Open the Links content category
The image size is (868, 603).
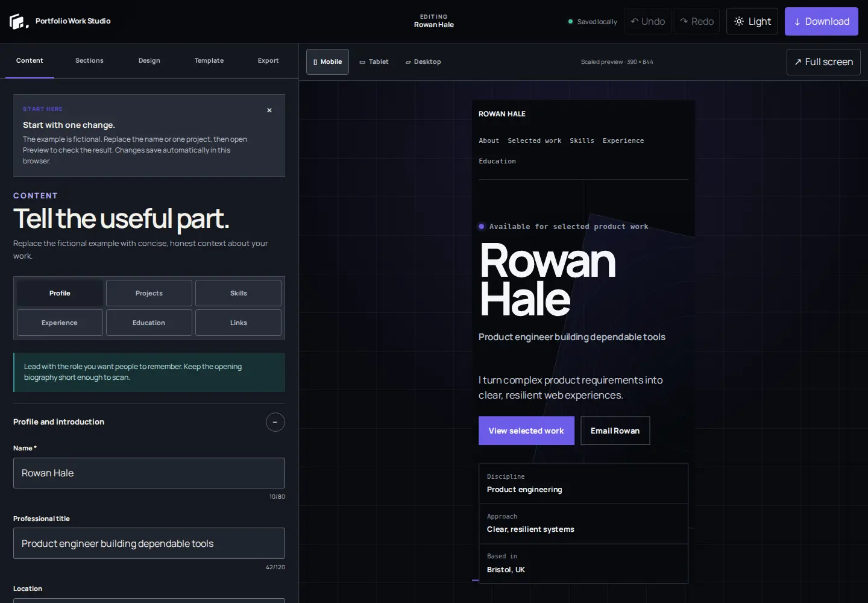pyautogui.click(x=239, y=323)
